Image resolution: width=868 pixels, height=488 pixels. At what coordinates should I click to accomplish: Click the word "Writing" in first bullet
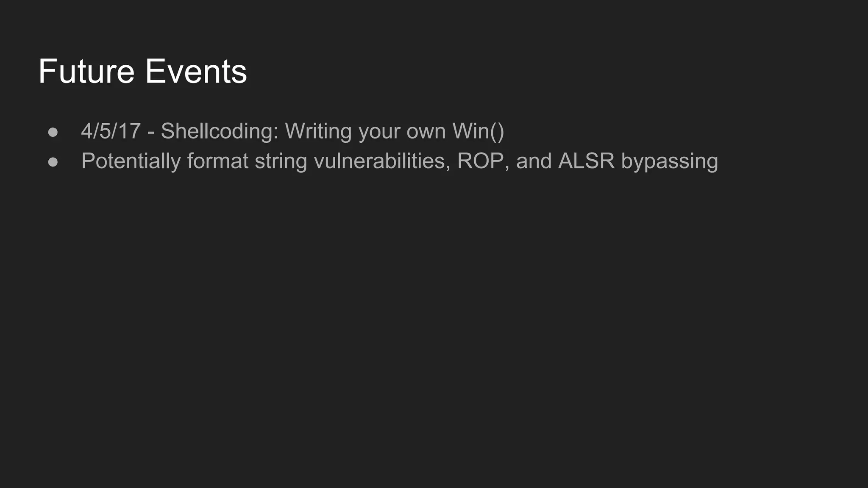318,131
